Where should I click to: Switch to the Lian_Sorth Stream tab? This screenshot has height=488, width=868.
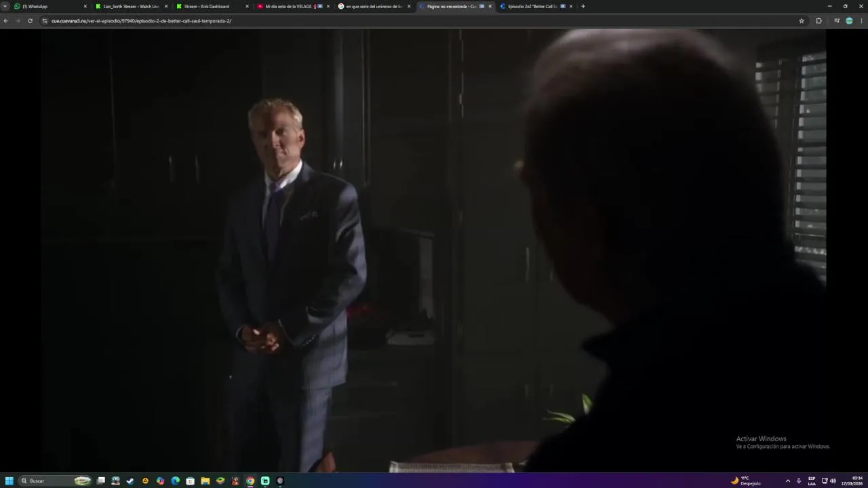click(132, 6)
